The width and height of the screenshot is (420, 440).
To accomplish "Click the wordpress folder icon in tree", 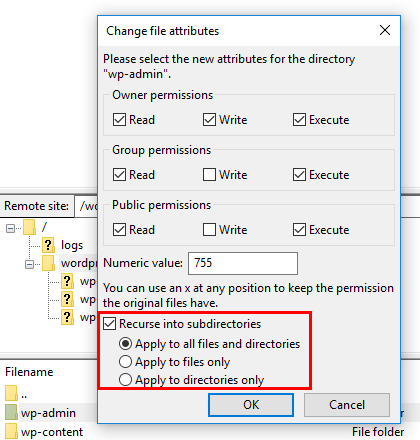I will 48,263.
